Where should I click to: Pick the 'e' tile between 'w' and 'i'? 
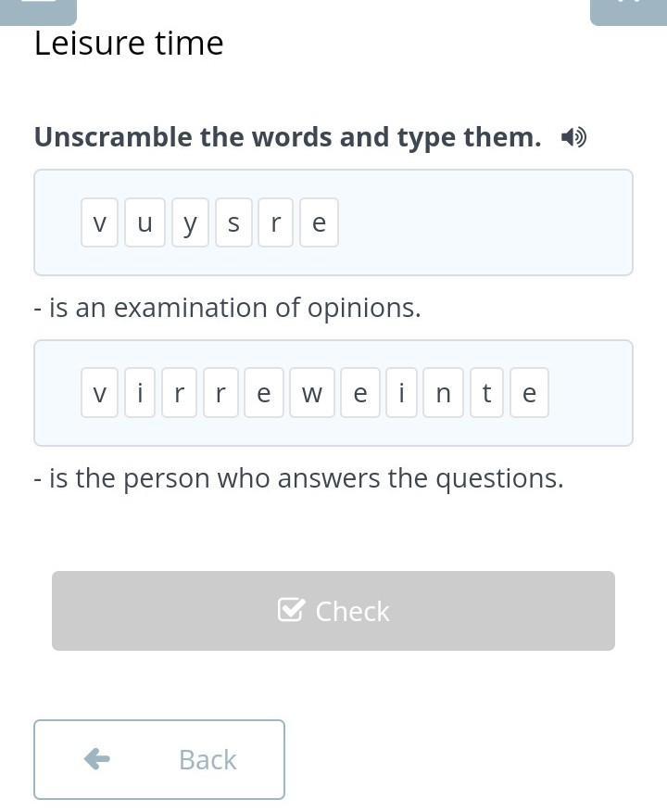click(360, 393)
